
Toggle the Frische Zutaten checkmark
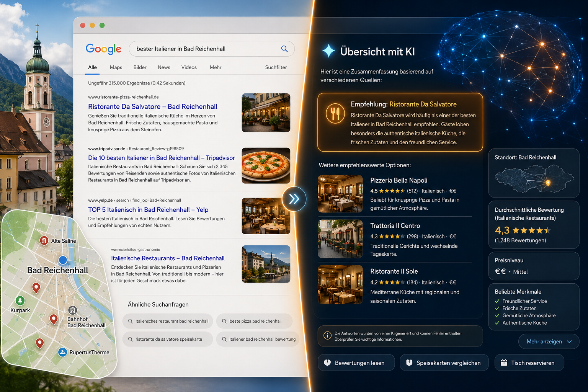(497, 308)
